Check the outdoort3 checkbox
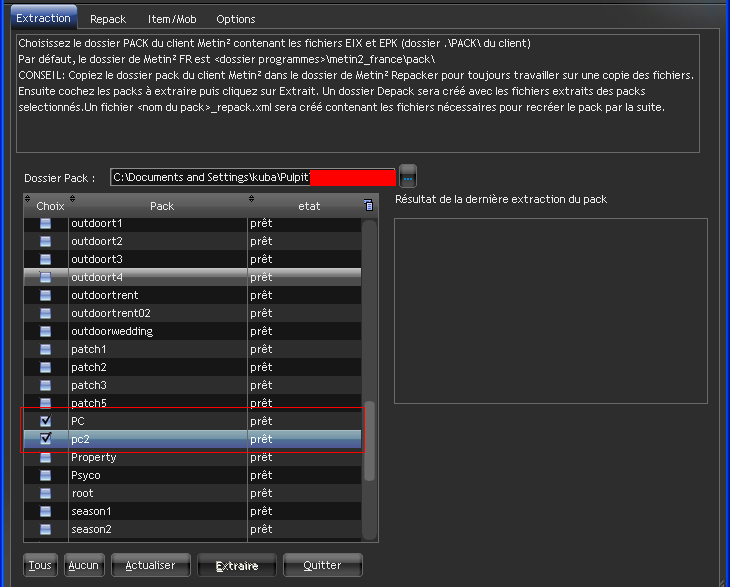Screen dimensions: 730x587 [46, 259]
